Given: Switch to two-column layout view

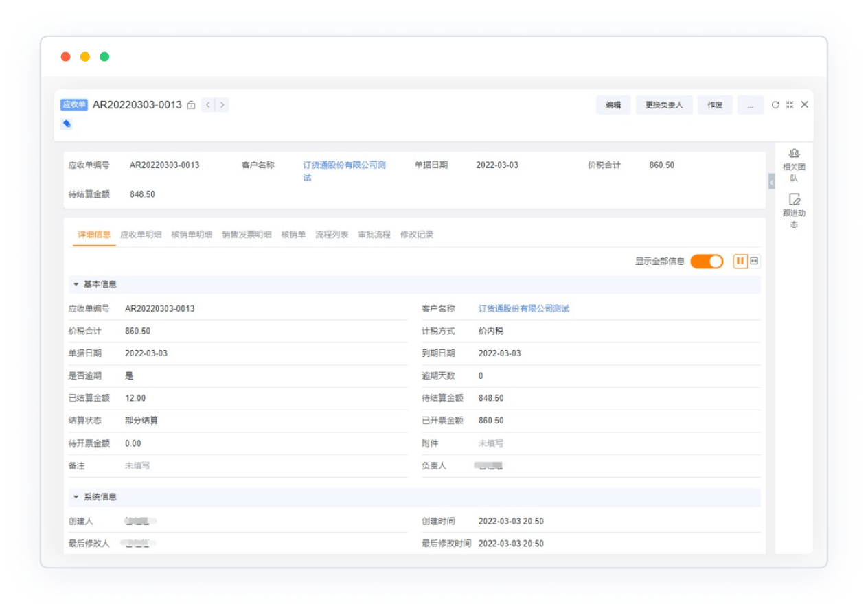Looking at the screenshot, I should (740, 261).
